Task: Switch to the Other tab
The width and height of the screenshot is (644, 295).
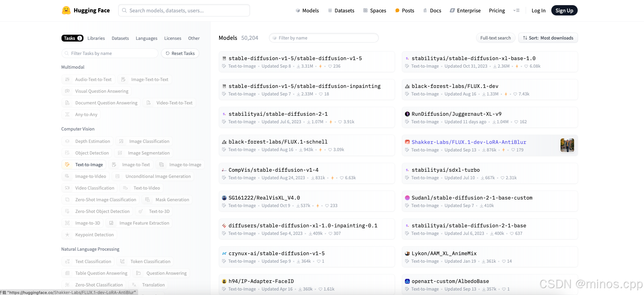Action: 194,38
